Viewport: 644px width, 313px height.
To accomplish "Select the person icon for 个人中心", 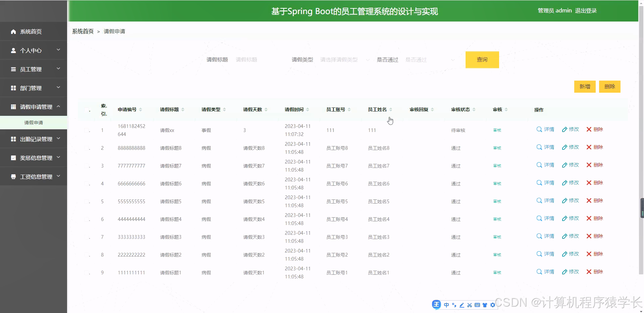I will 13,50.
